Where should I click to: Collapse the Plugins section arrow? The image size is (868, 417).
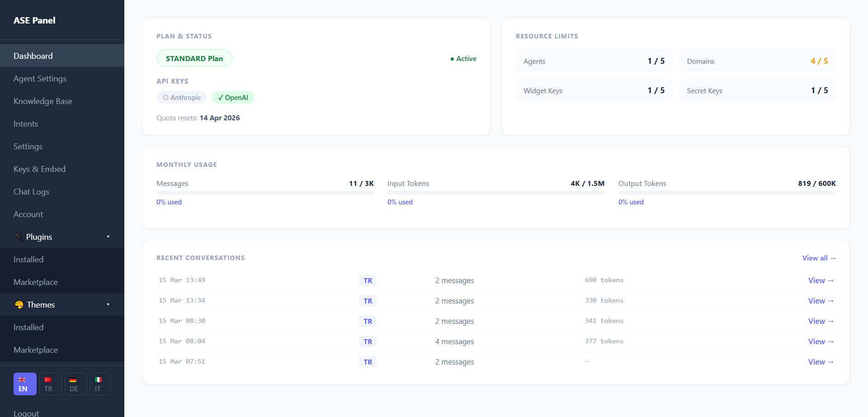108,237
